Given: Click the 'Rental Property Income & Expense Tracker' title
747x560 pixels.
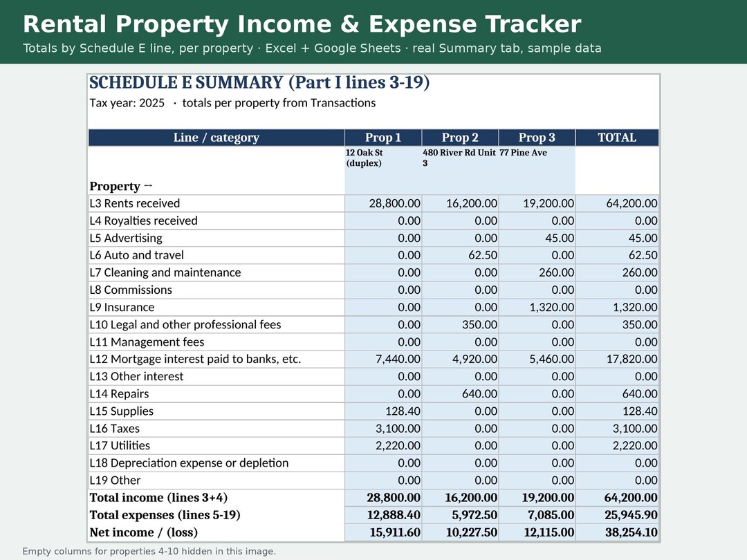Looking at the screenshot, I should [x=302, y=24].
